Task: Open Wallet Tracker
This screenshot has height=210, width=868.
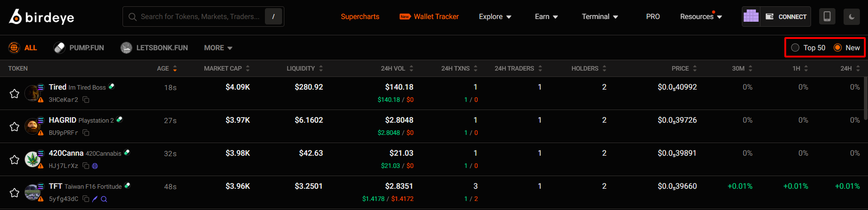Action: click(x=429, y=17)
